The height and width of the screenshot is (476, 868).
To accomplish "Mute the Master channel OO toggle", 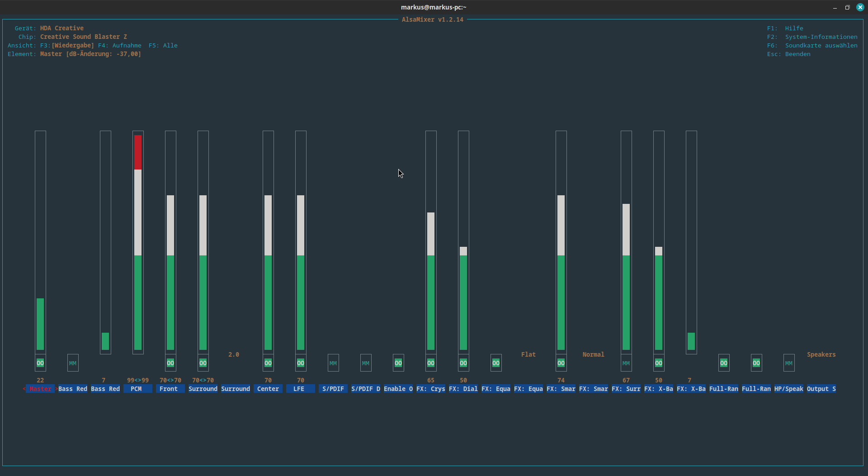I will pos(40,363).
